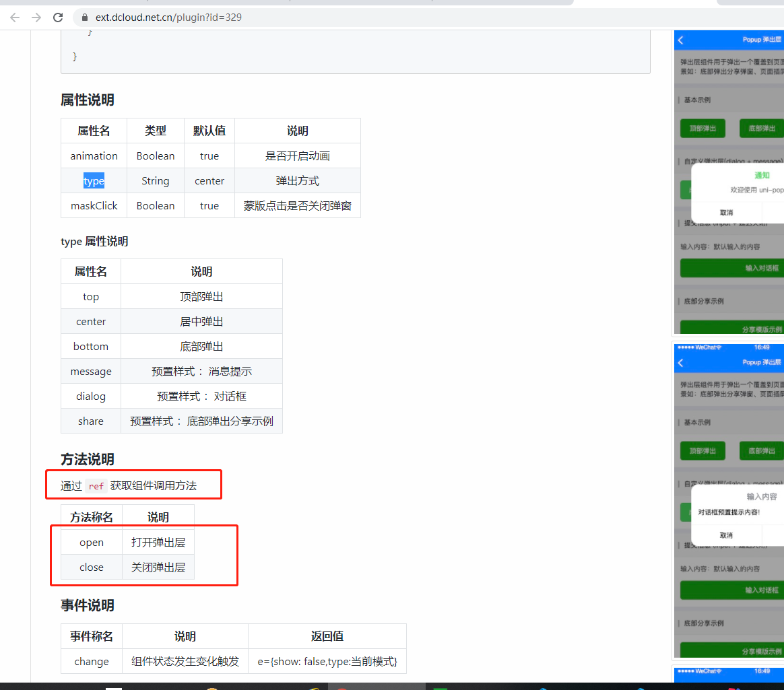This screenshot has height=690, width=784.
Task: Tap the back chevron on the Popup 弹出层 header
Action: pyautogui.click(x=680, y=40)
